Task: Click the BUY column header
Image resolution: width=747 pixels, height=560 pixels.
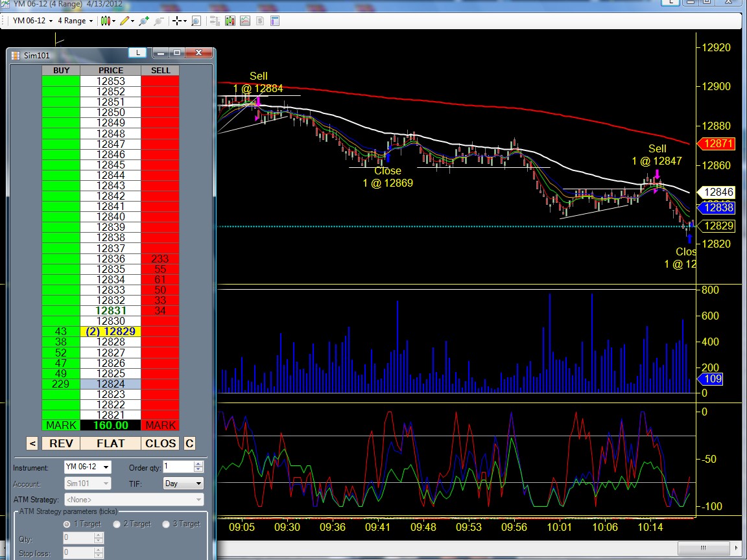Action: tap(61, 71)
